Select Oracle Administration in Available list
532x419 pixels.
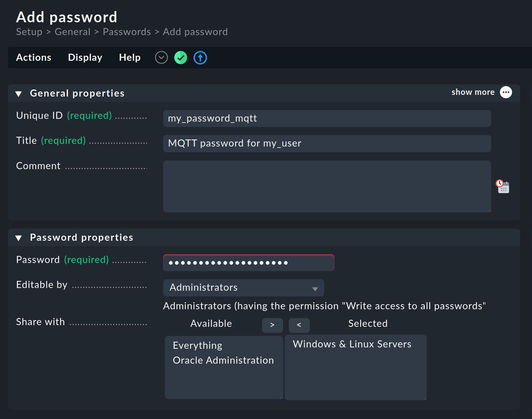coord(223,360)
